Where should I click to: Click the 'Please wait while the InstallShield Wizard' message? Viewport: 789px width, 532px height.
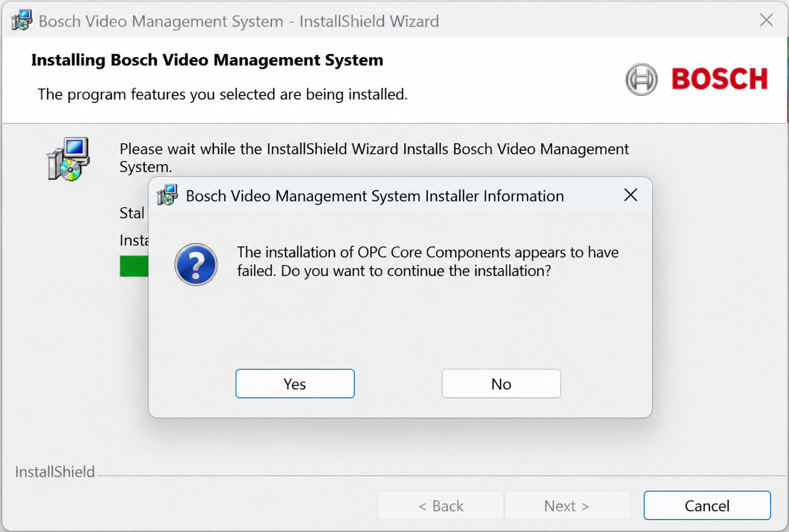click(x=374, y=158)
